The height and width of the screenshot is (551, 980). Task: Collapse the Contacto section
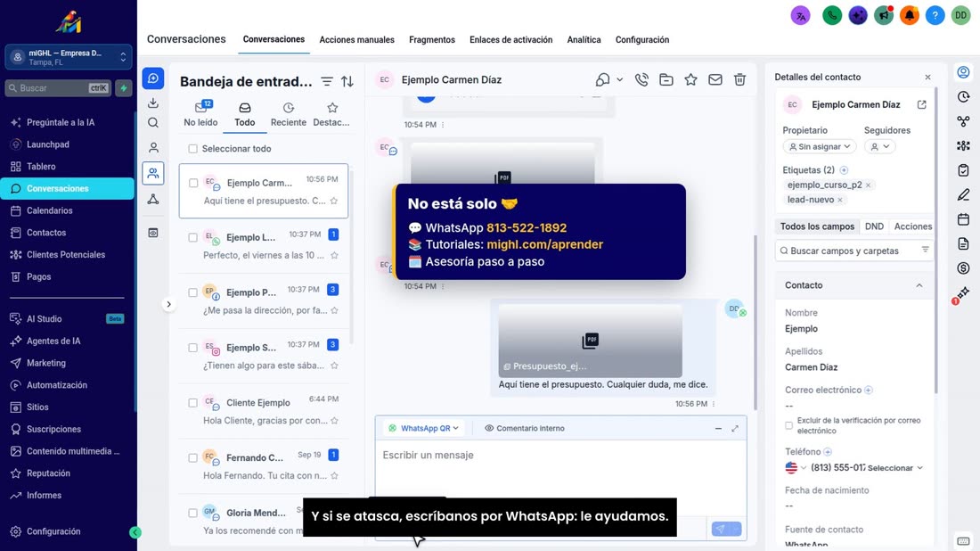tap(919, 285)
